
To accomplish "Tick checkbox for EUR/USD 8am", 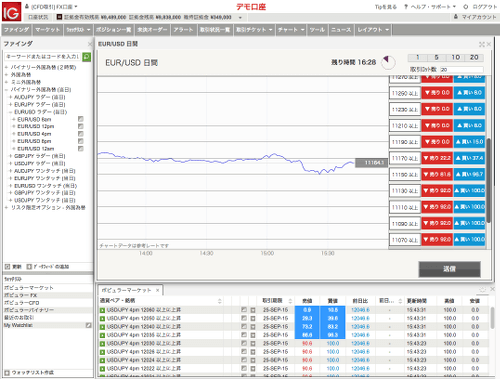I will (80, 119).
